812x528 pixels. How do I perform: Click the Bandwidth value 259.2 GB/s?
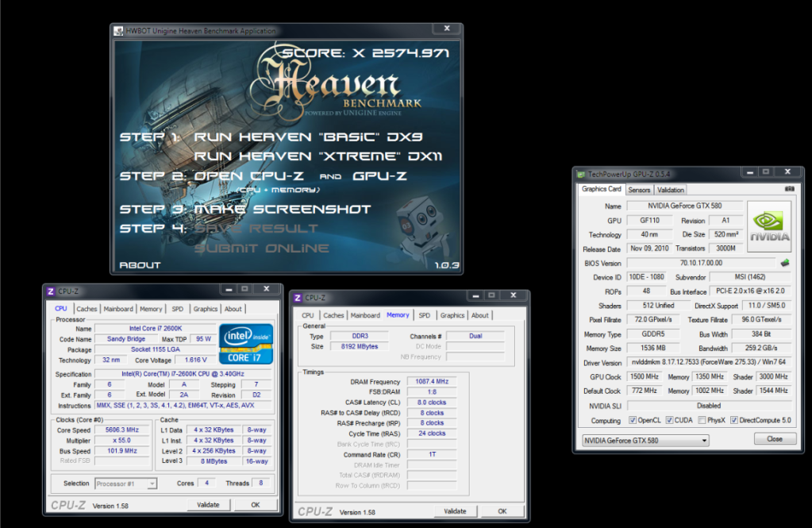click(x=761, y=349)
